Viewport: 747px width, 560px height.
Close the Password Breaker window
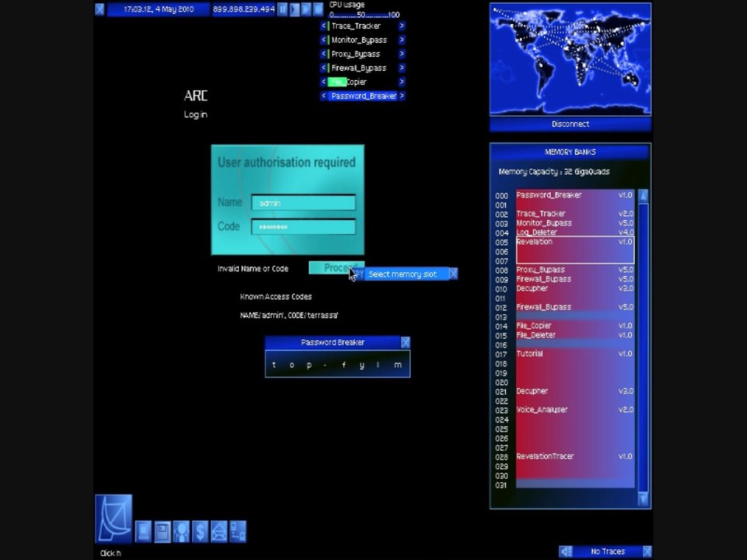pos(405,342)
